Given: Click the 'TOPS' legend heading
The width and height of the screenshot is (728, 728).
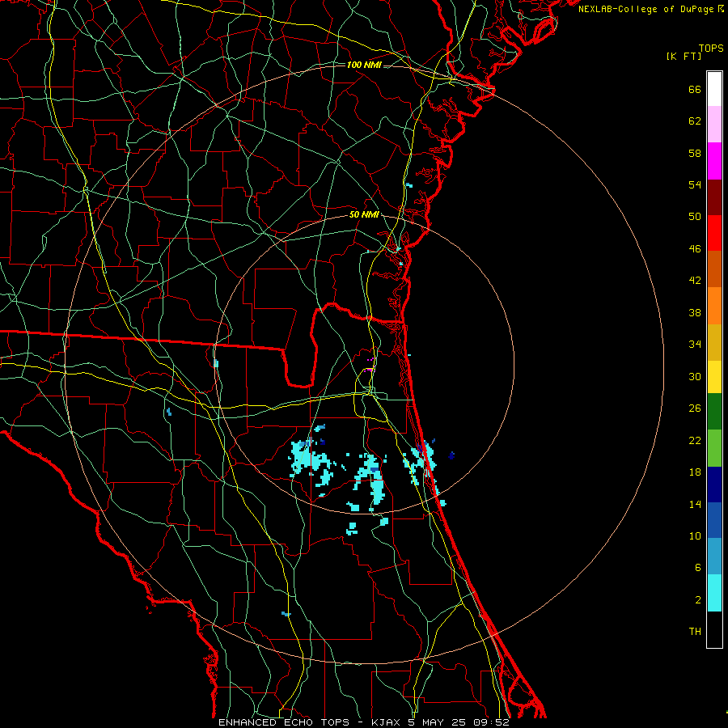Looking at the screenshot, I should tap(711, 48).
